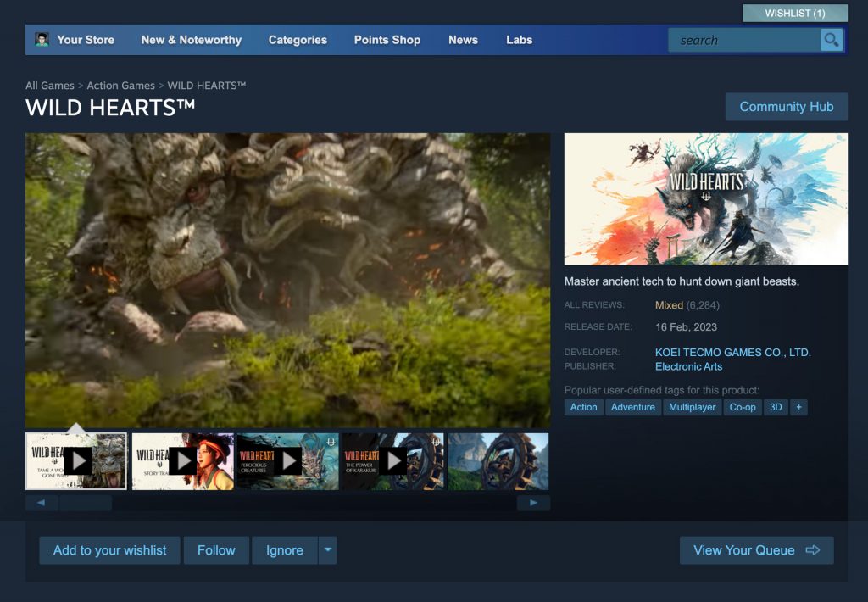The height and width of the screenshot is (602, 868).
Task: Open publisher Electronic Arts link
Action: pyautogui.click(x=688, y=366)
